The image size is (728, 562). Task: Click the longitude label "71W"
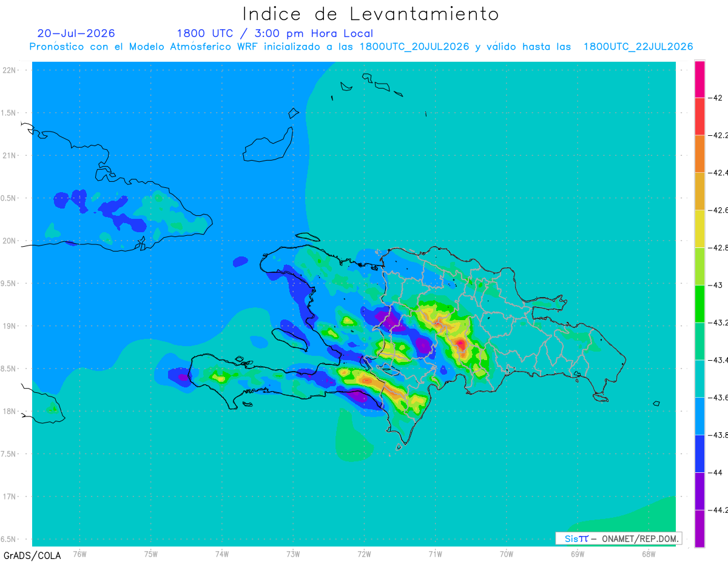(x=435, y=554)
